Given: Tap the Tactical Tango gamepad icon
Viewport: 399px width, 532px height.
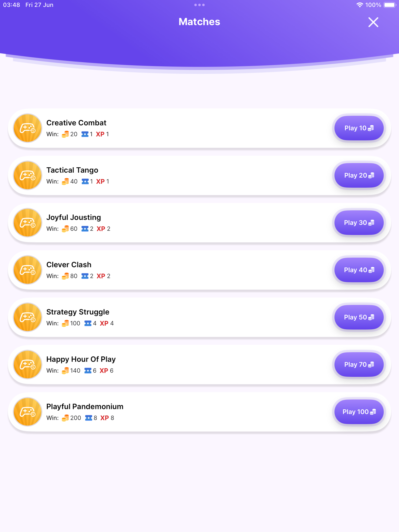Looking at the screenshot, I should pyautogui.click(x=28, y=175).
